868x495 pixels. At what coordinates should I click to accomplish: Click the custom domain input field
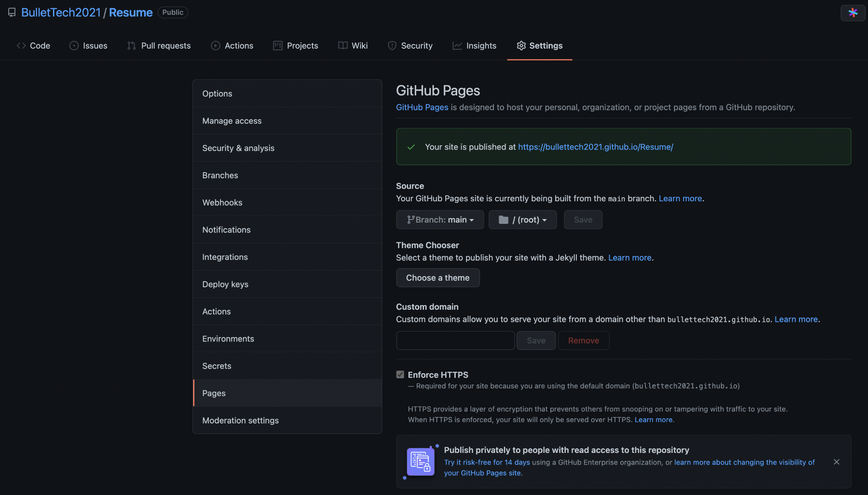pyautogui.click(x=455, y=341)
